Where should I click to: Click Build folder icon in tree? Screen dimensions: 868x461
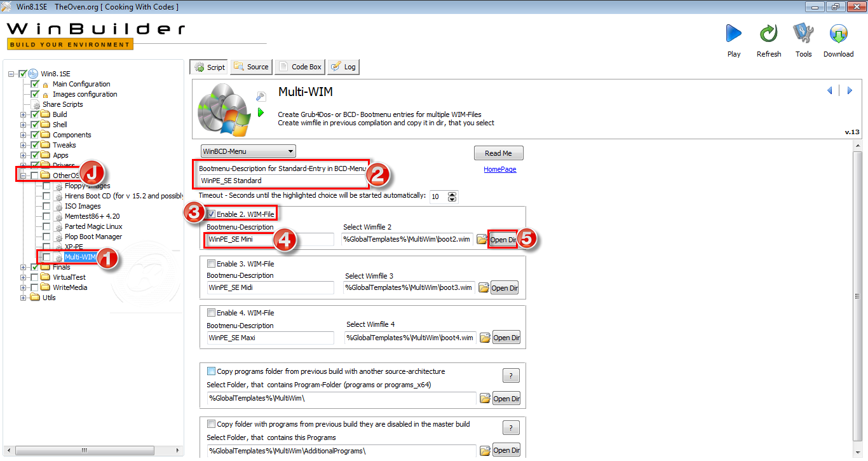point(45,114)
